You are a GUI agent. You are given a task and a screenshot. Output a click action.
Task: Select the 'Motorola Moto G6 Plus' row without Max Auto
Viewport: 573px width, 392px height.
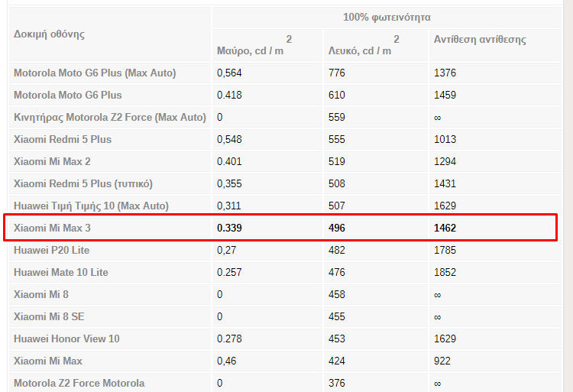(67, 95)
